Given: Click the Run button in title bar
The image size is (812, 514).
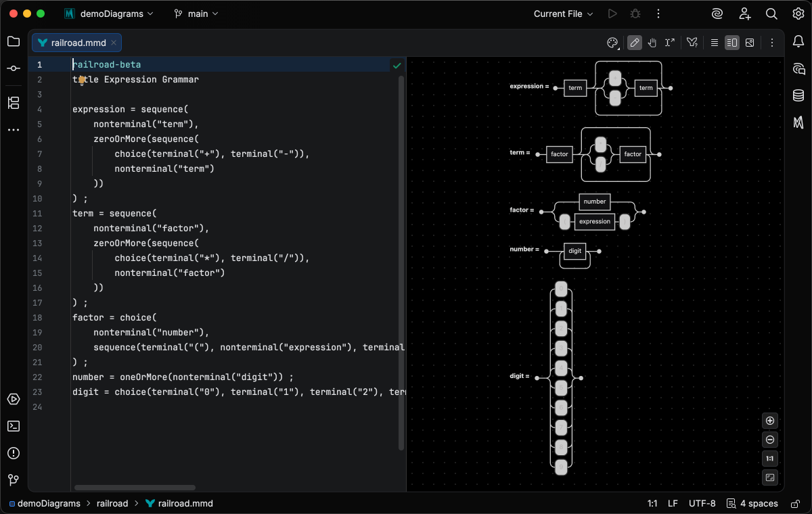Looking at the screenshot, I should pos(612,14).
